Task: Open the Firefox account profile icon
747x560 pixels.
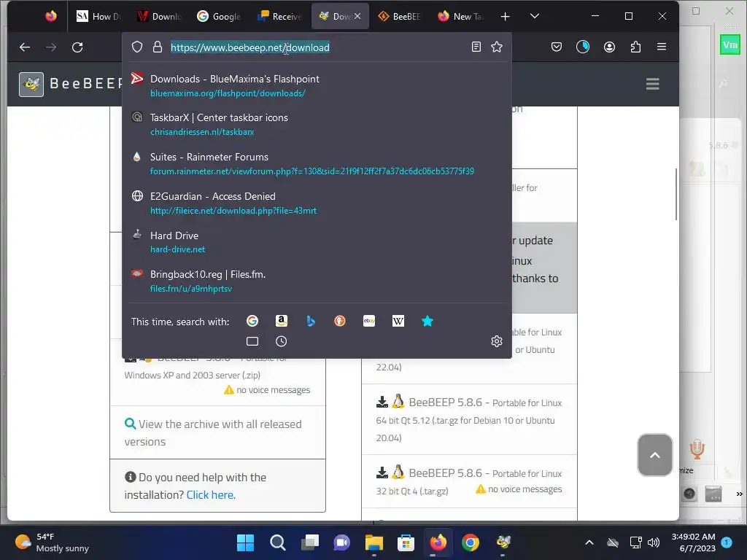Action: click(609, 47)
